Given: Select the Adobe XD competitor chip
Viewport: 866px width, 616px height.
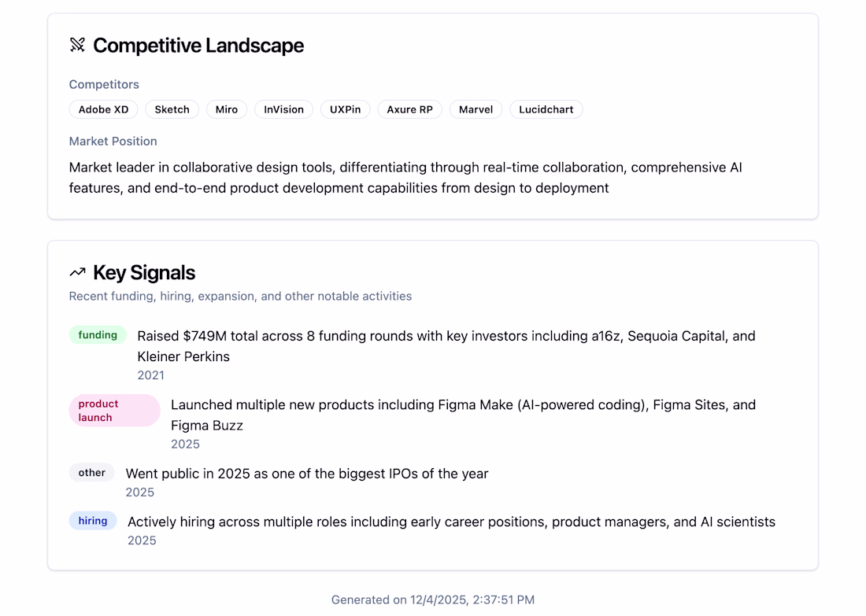Looking at the screenshot, I should pyautogui.click(x=103, y=109).
